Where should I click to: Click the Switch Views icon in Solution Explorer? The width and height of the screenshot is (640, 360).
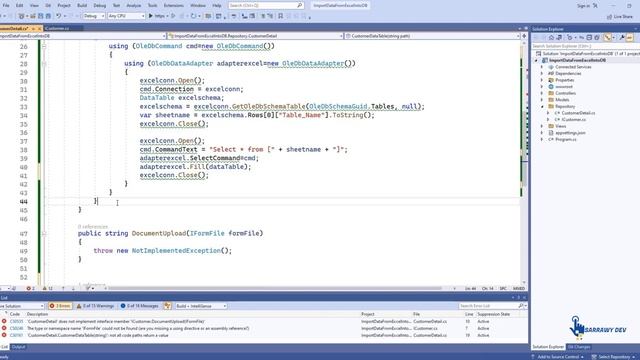(x=559, y=38)
